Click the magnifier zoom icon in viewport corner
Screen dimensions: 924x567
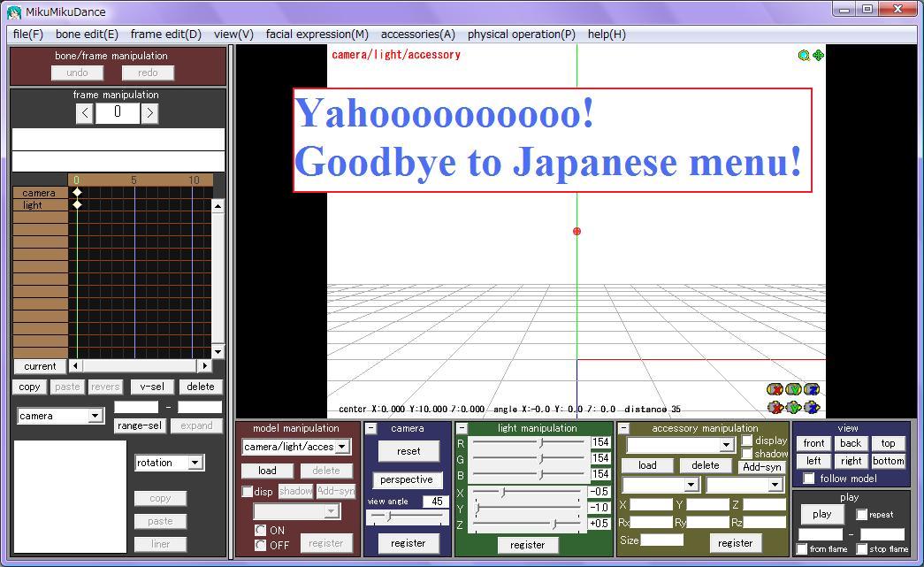point(804,56)
